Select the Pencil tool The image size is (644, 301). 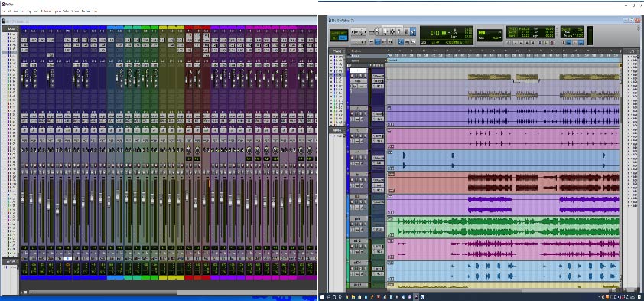point(412,31)
